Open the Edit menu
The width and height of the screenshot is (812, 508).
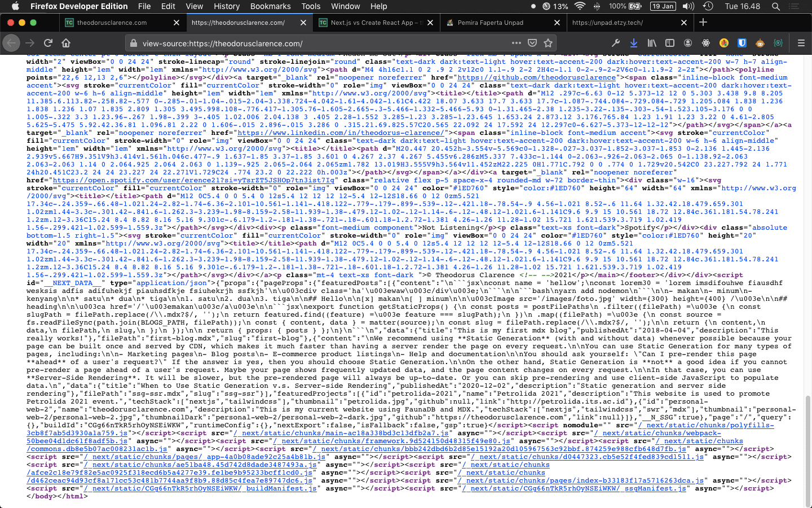pos(168,6)
